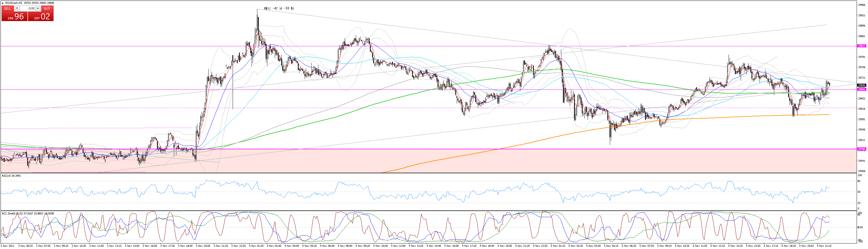Click the JP225Cash,M5 chart title text
The height and width of the screenshot is (249, 868).
14,3
